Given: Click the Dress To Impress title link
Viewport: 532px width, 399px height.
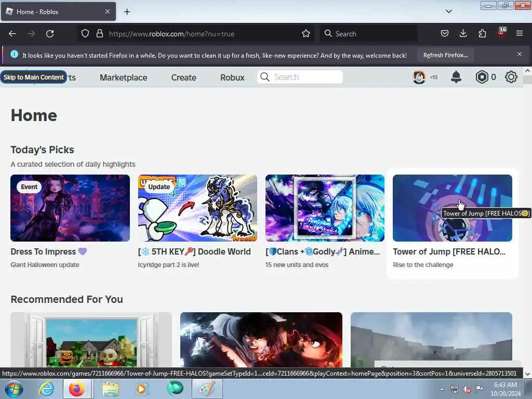Looking at the screenshot, I should coord(49,252).
